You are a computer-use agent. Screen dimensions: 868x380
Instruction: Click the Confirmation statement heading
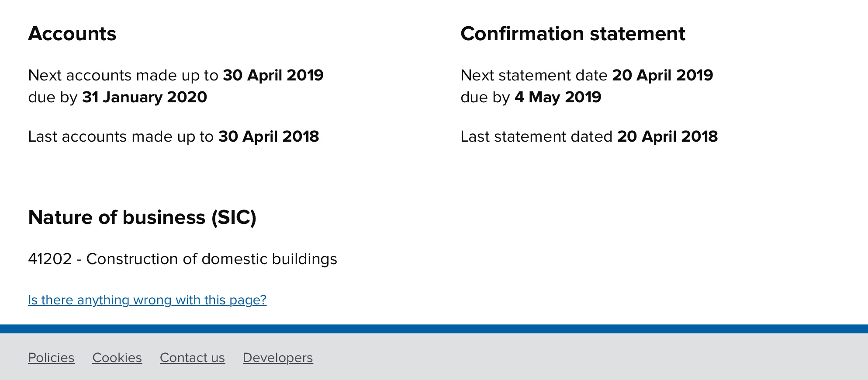pyautogui.click(x=573, y=34)
